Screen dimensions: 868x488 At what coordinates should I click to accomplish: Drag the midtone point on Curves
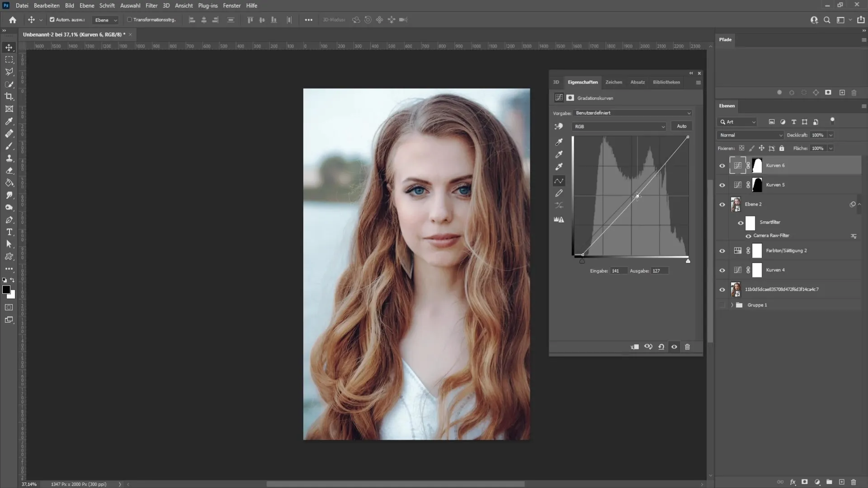click(x=637, y=197)
